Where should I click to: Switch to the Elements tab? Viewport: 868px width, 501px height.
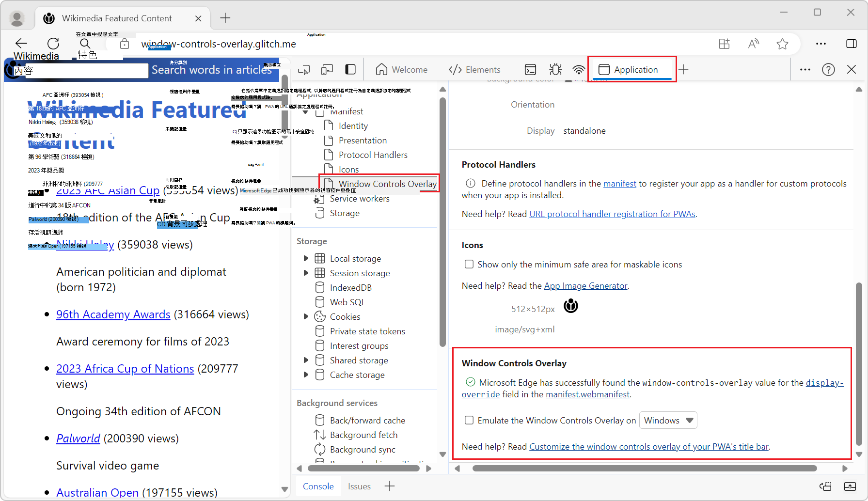click(475, 70)
